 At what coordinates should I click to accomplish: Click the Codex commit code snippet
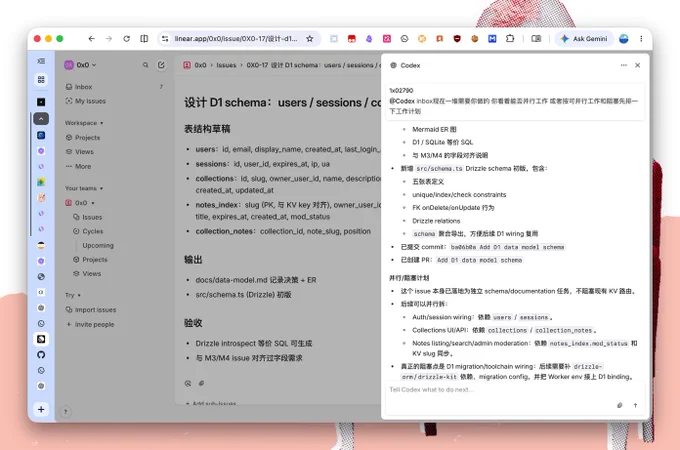point(507,247)
